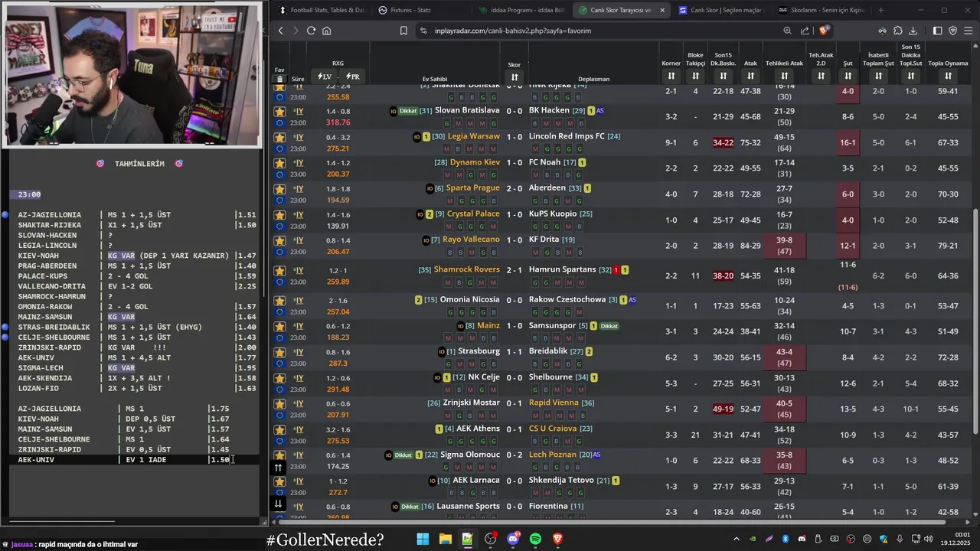Switch to Football Stats, Tables browser tab
This screenshot has height=551, width=980.
click(321, 10)
